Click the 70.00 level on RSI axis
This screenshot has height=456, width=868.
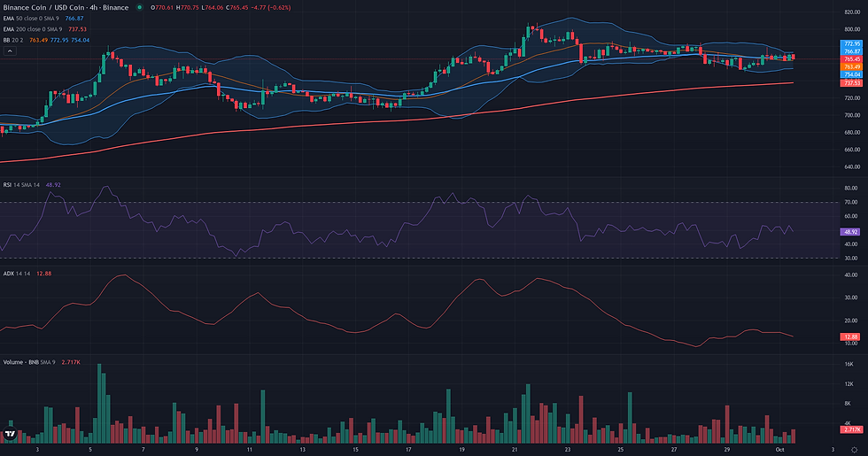coord(851,203)
